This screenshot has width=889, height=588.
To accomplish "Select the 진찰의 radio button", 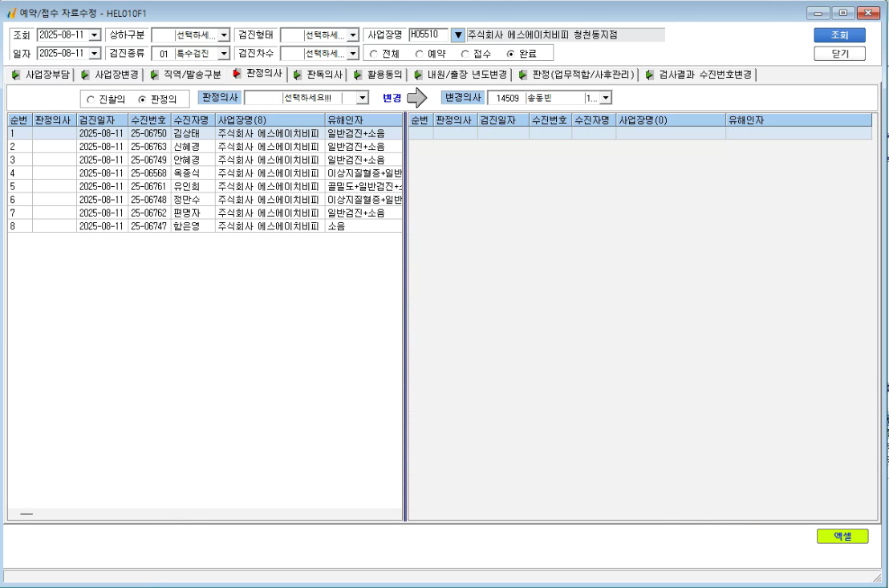I will (x=91, y=99).
